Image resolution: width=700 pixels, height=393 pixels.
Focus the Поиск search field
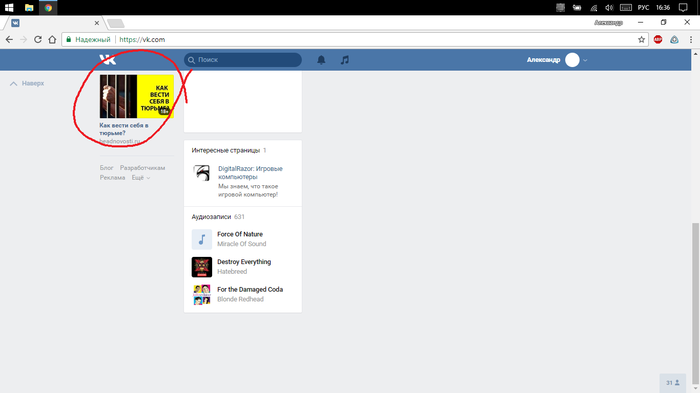tap(243, 60)
